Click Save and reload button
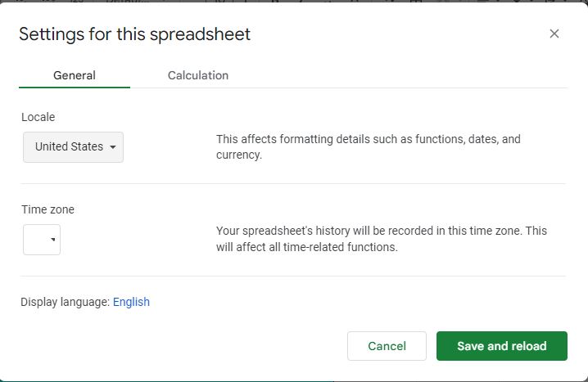 tap(502, 346)
